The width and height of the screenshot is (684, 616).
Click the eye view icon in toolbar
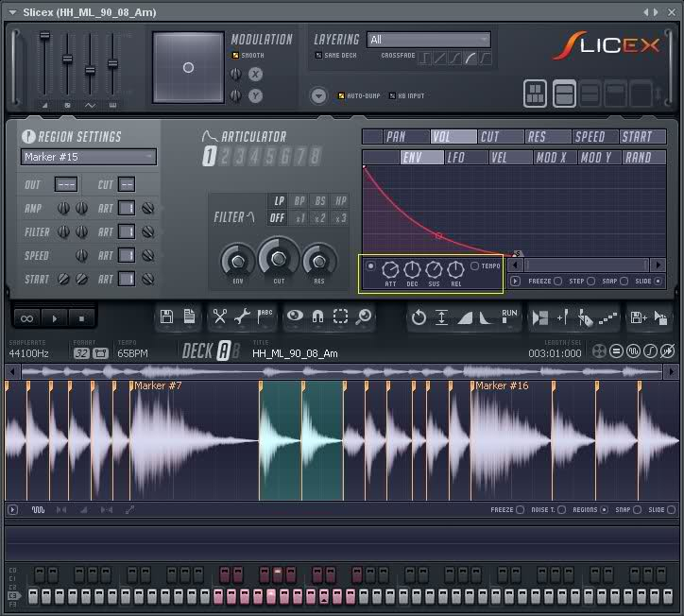click(295, 317)
